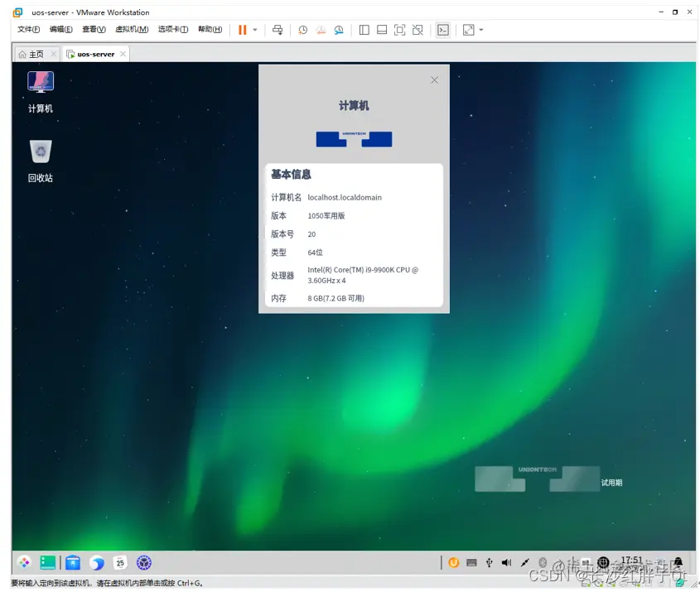Open the dropdown arrow next to the pause button

coord(255,30)
